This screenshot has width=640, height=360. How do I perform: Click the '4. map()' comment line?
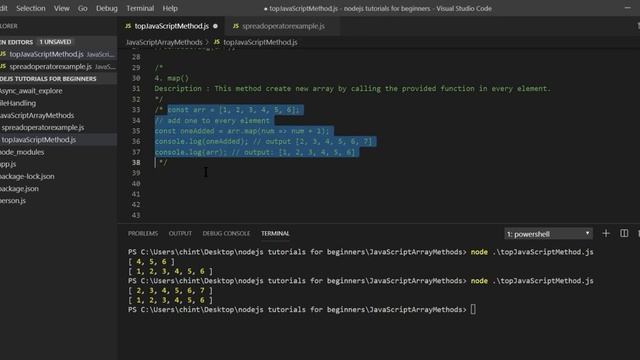171,78
